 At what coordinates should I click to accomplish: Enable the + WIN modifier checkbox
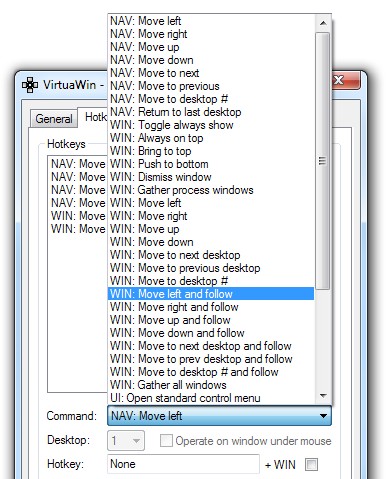[x=312, y=464]
